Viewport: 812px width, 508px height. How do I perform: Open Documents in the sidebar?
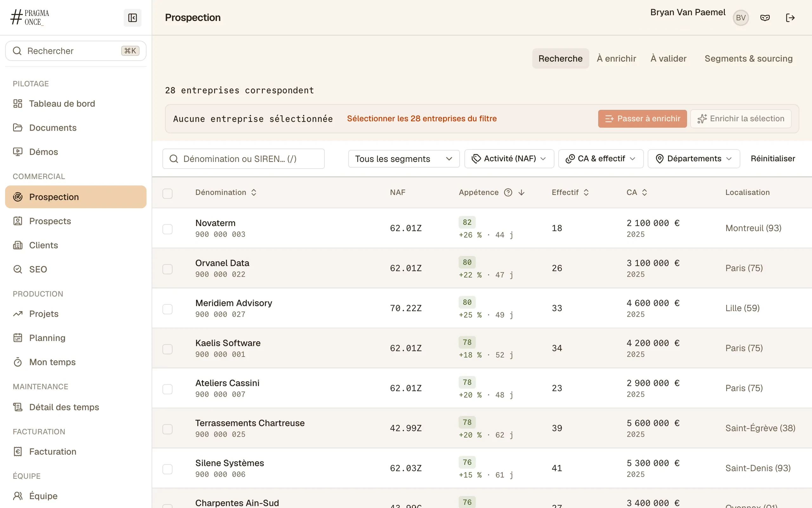click(x=75, y=128)
